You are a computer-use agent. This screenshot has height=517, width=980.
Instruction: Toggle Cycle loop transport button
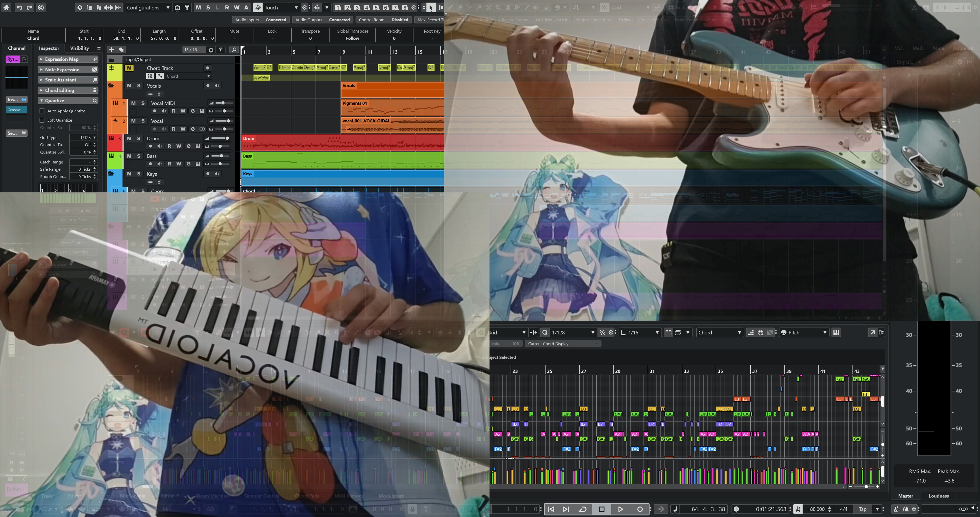[x=583, y=509]
